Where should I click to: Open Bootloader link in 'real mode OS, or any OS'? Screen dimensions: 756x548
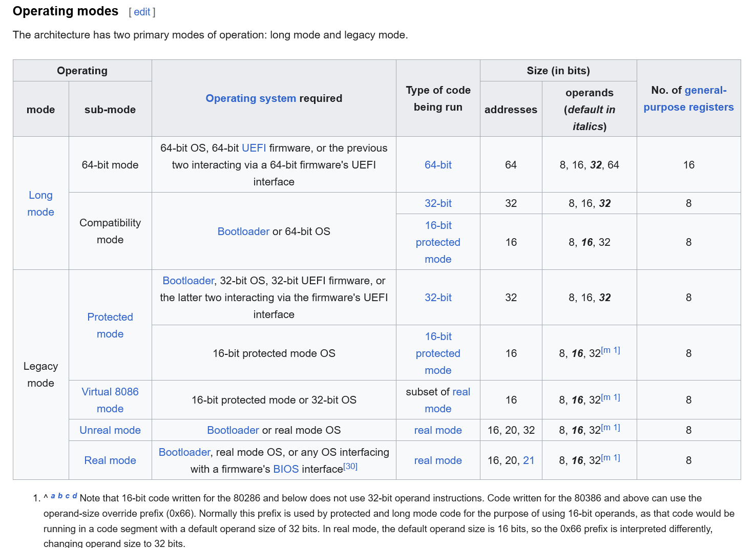(184, 452)
